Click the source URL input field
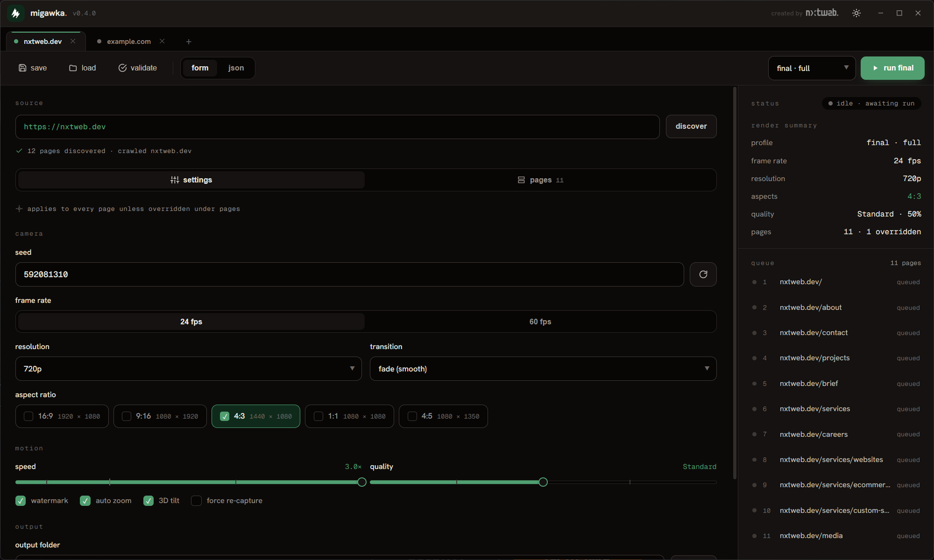 point(338,127)
